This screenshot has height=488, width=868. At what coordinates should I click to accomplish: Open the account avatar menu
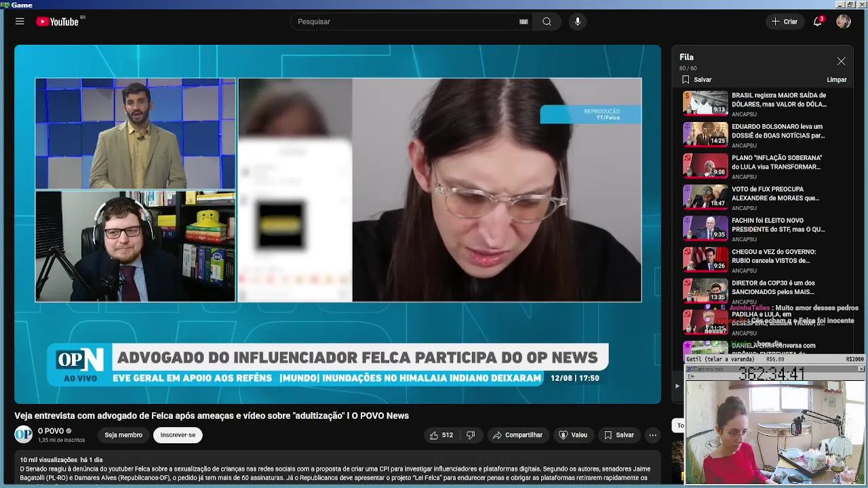844,22
